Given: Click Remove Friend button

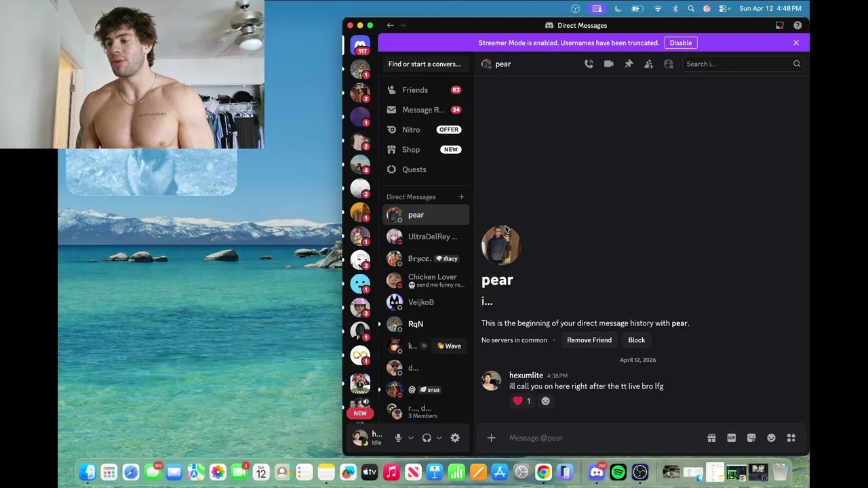Looking at the screenshot, I should click(589, 340).
